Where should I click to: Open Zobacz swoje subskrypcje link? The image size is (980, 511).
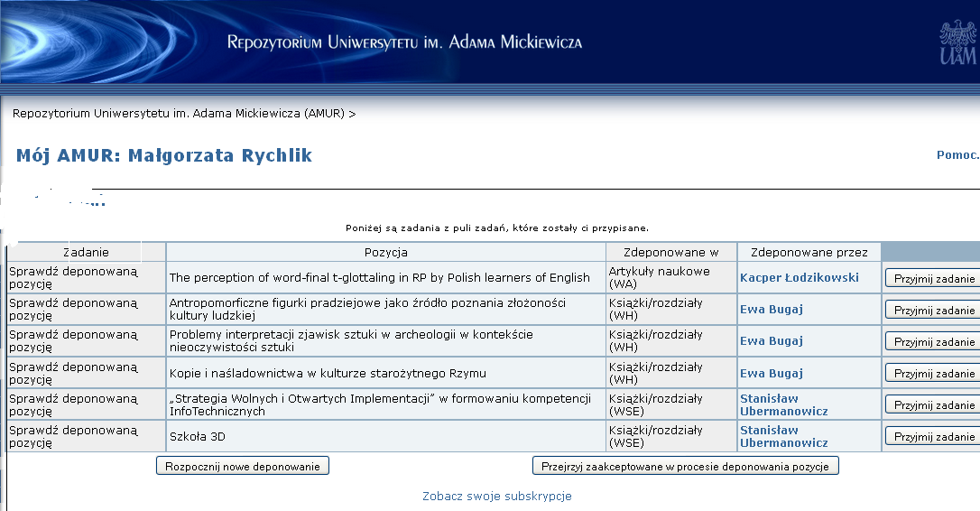pyautogui.click(x=497, y=496)
